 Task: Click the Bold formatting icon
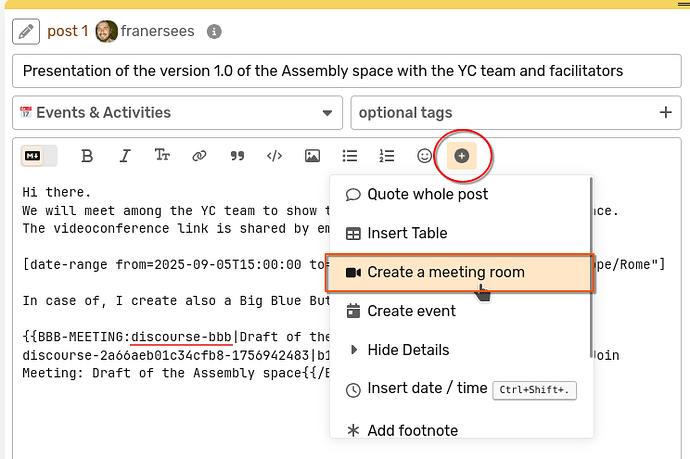[87, 156]
